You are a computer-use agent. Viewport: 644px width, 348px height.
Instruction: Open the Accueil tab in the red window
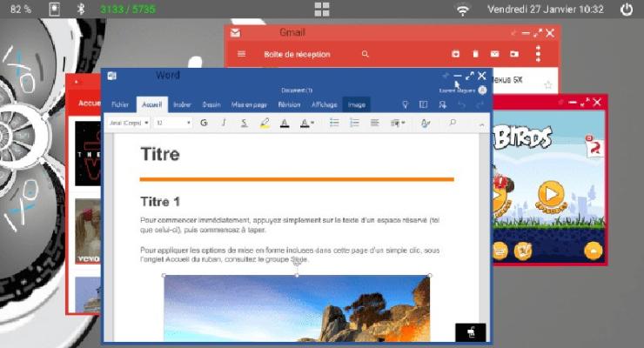(x=90, y=103)
